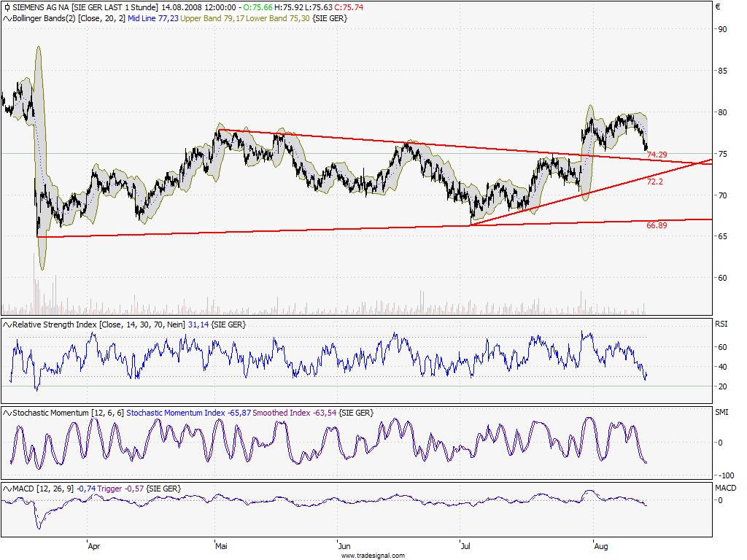
Task: Click the low value L:75.63
Action: pos(319,7)
